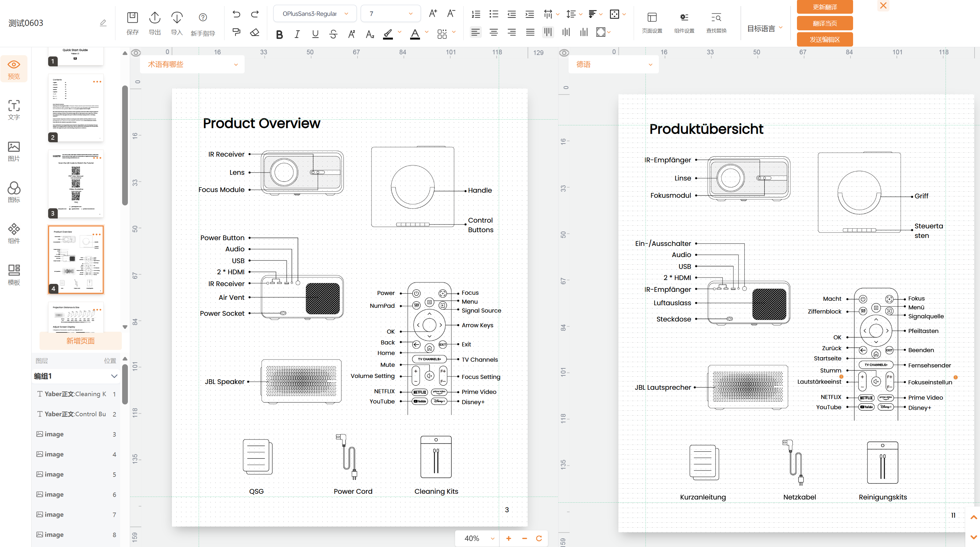Switch to 预览 preview mode

[x=14, y=69]
